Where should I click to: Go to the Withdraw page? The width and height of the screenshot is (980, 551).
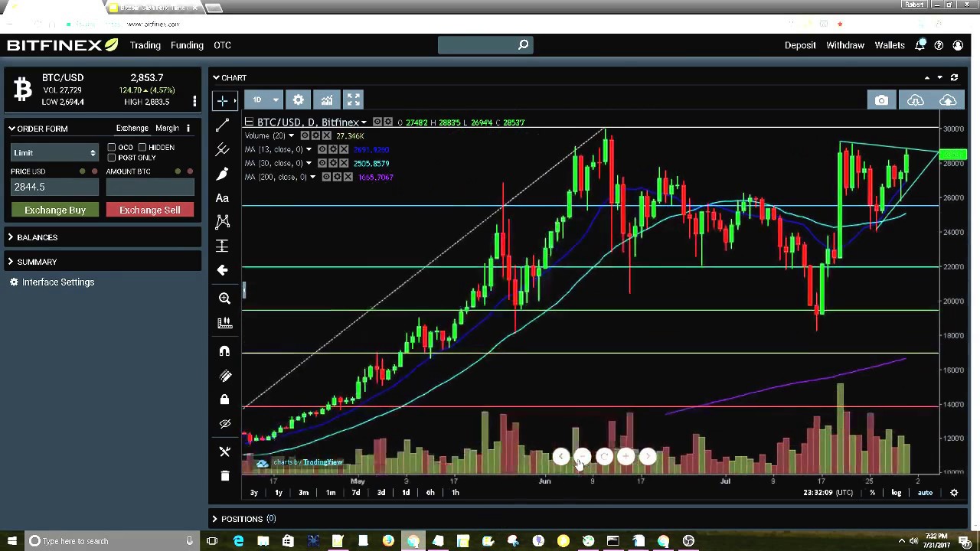(x=845, y=45)
